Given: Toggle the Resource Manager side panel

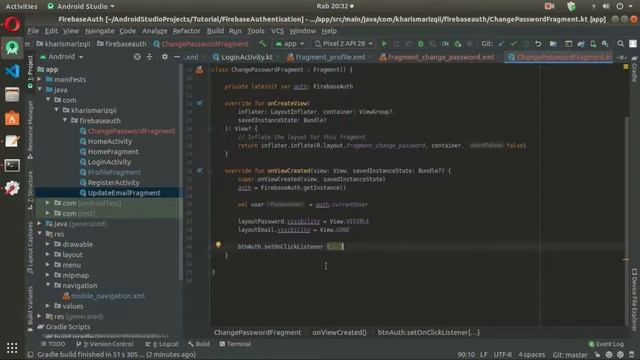Looking at the screenshot, I should [30, 129].
